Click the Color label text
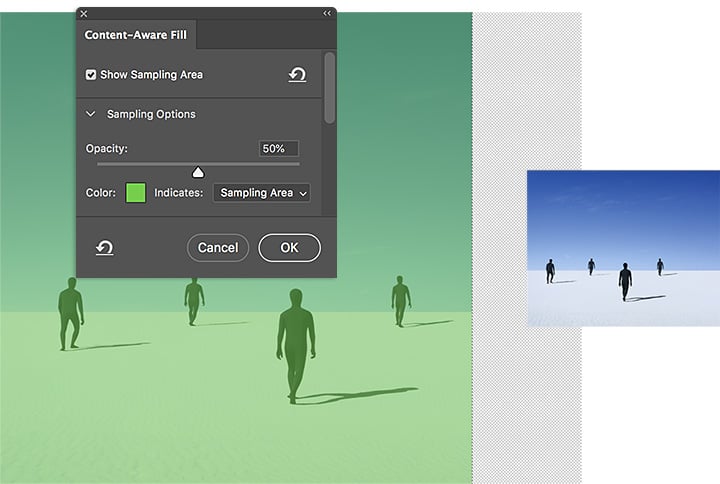This screenshot has height=484, width=720. pos(101,193)
